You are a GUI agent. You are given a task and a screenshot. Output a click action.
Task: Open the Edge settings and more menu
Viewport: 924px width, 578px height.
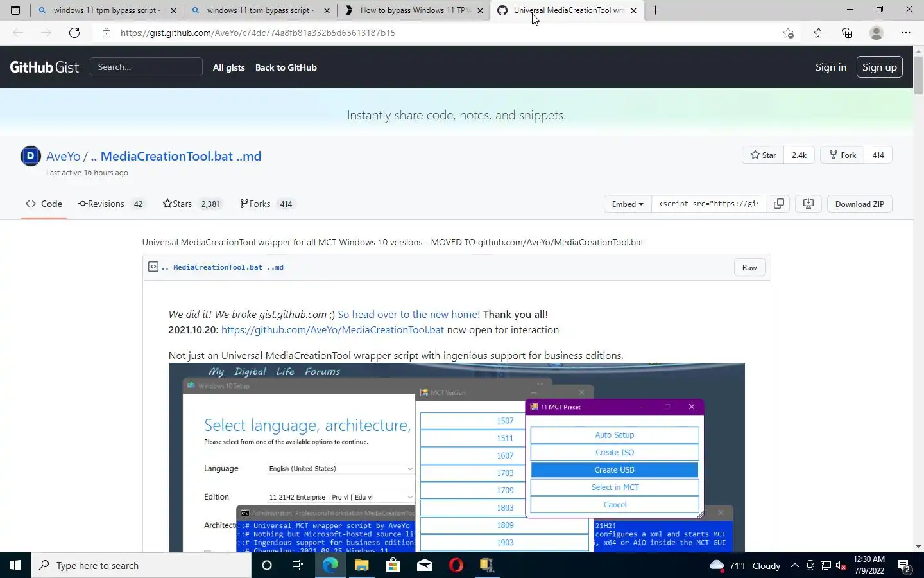[906, 33]
